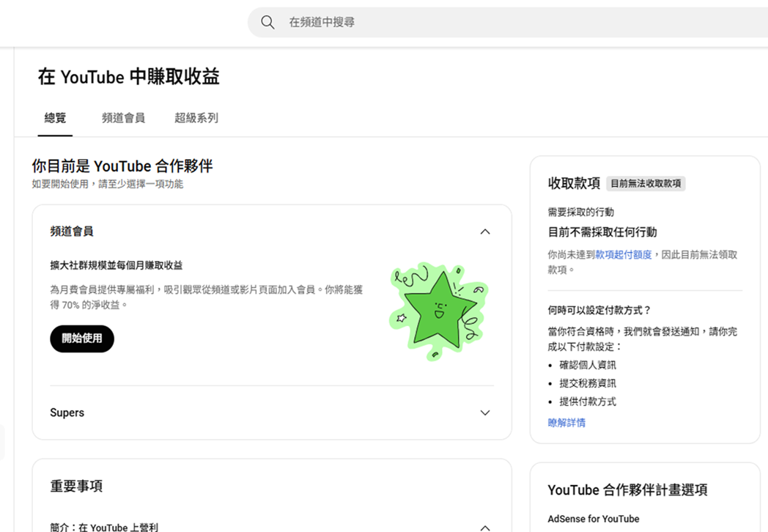Select the heading 你目前是 YouTube 合作夥伴
Image resolution: width=768 pixels, height=532 pixels.
[x=122, y=166]
